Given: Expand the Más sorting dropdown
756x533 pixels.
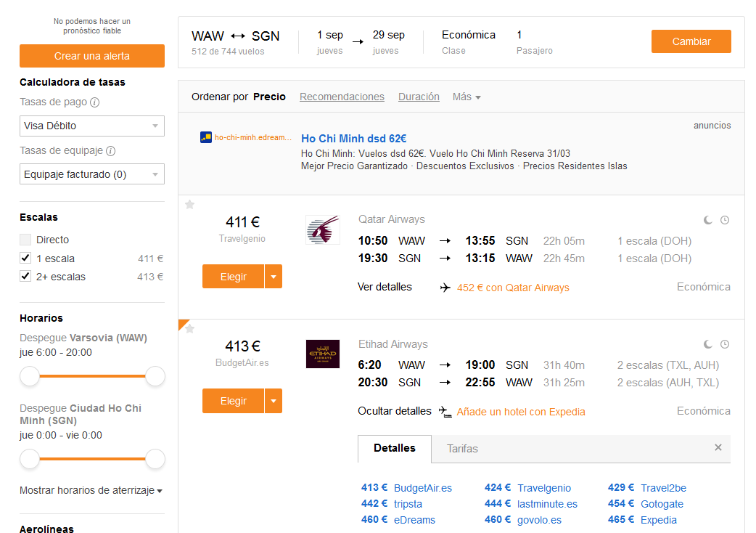Looking at the screenshot, I should (467, 97).
